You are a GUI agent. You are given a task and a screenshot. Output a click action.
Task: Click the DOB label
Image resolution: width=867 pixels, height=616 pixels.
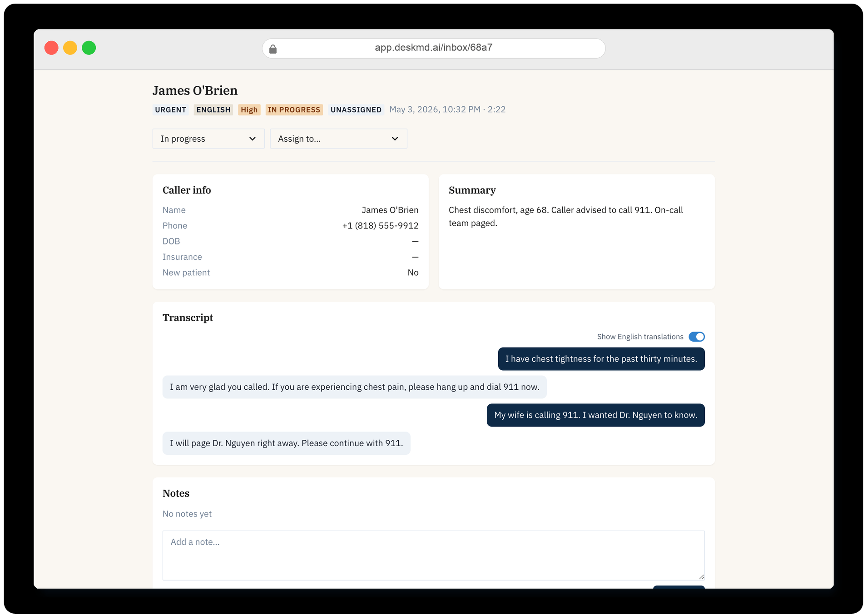pyautogui.click(x=171, y=241)
